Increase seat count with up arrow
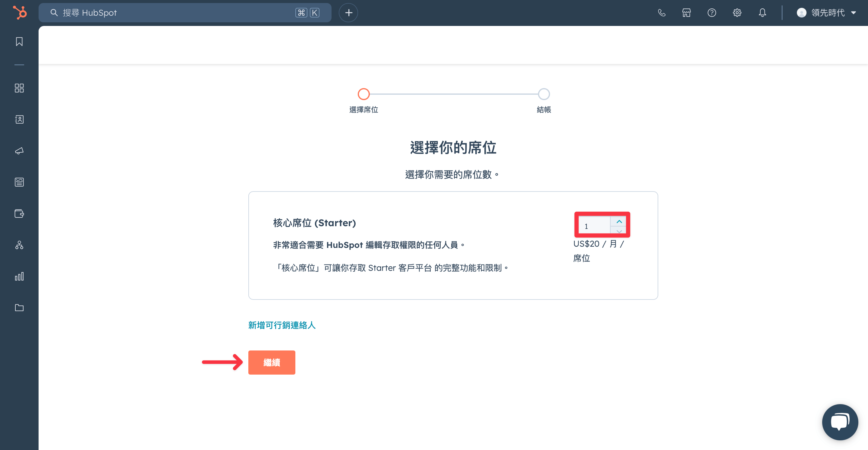The height and width of the screenshot is (450, 868). point(619,221)
